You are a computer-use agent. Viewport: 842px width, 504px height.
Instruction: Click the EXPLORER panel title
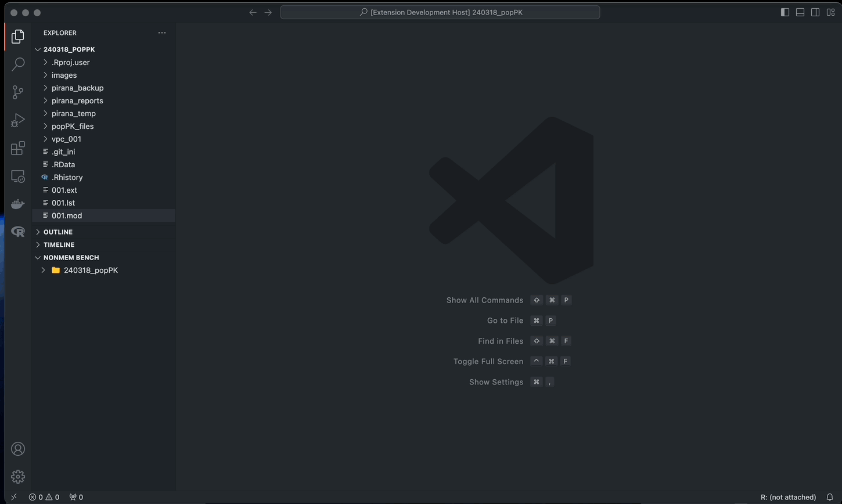tap(60, 33)
